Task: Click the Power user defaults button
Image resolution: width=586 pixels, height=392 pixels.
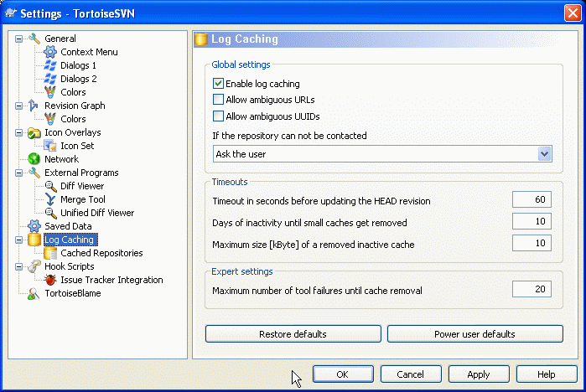Action: [x=475, y=333]
